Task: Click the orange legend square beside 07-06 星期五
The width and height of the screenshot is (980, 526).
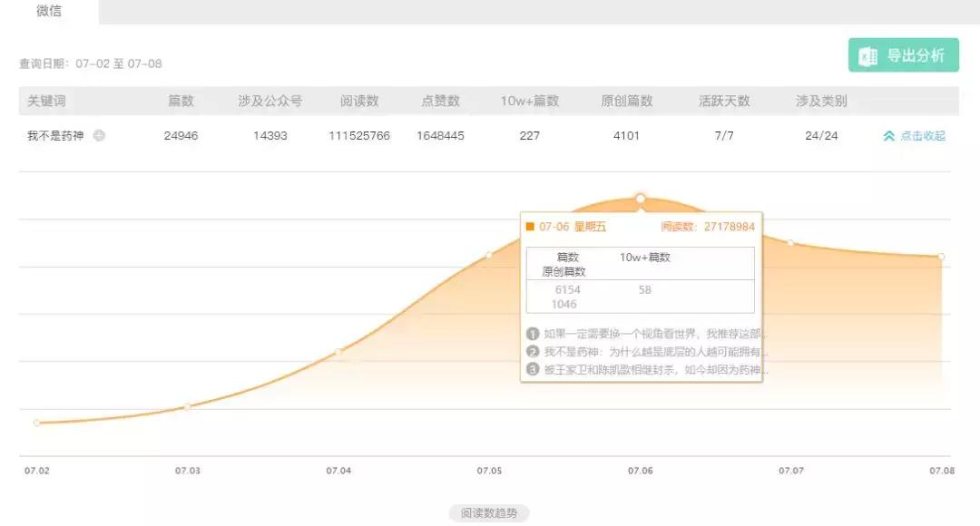Action: 531,227
